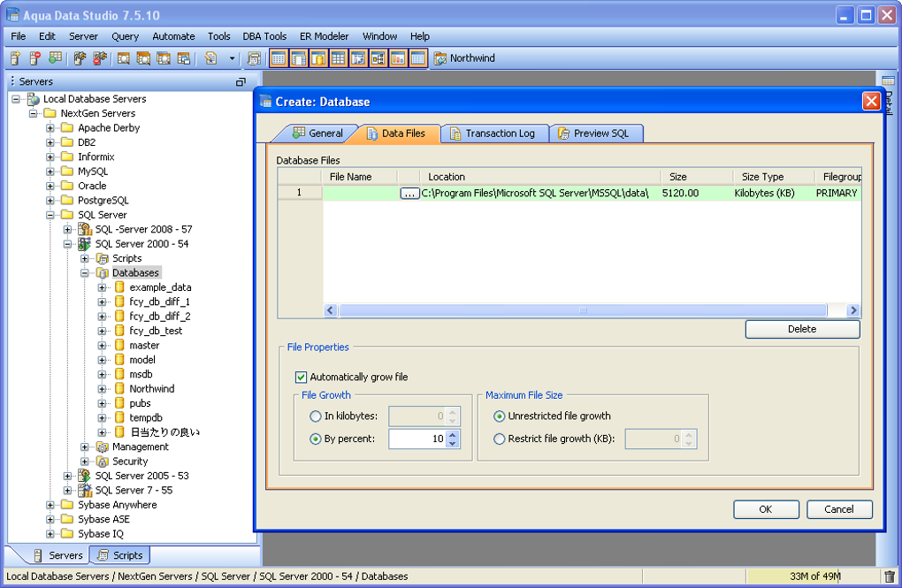Click the Northwind connection icon in toolbar
Viewport: 902px width, 588px height.
click(x=440, y=58)
